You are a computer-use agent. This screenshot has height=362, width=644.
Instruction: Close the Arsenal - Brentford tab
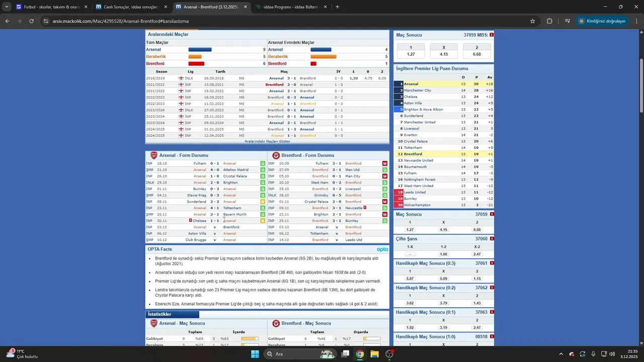click(246, 7)
